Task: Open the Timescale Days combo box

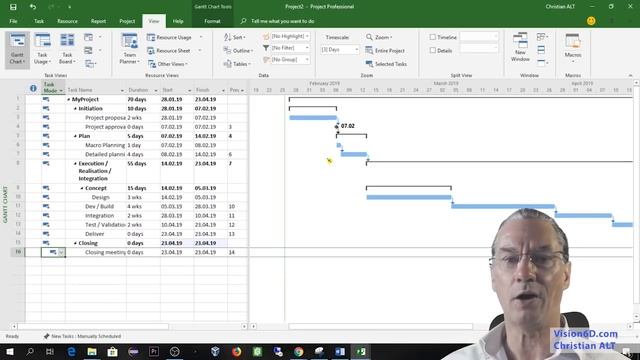Action: click(x=340, y=49)
